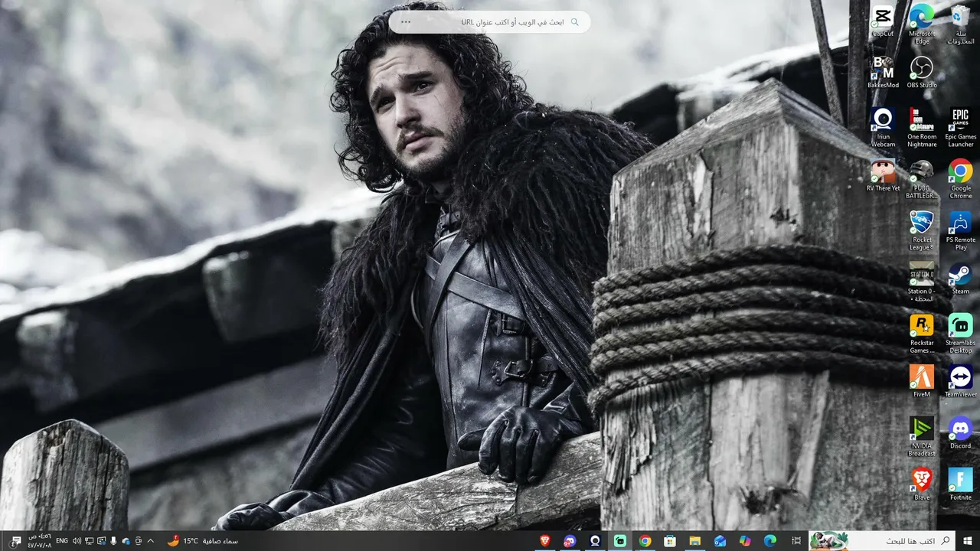Switch input language from ENG
This screenshot has height=551, width=980.
(61, 541)
